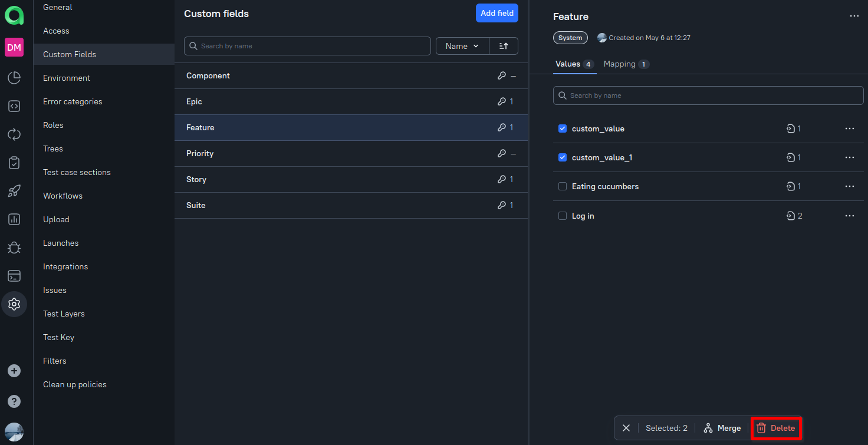Open Test Layers settings menu item
The image size is (868, 445).
64,314
